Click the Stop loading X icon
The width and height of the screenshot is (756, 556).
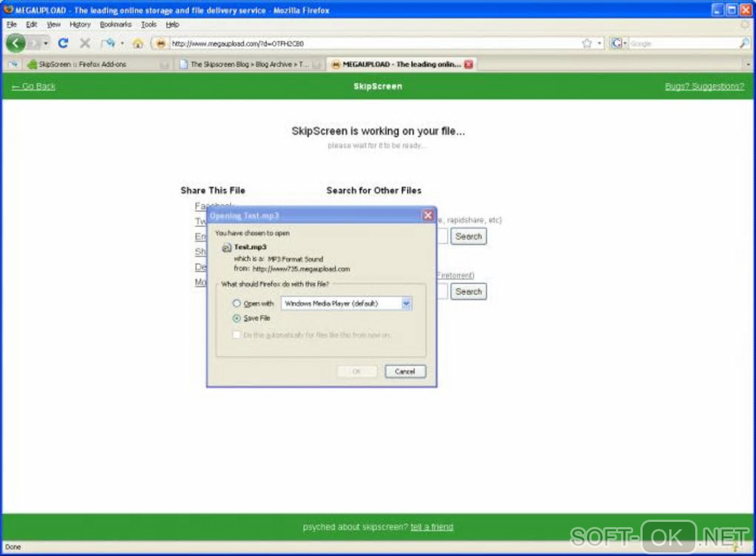pos(84,44)
